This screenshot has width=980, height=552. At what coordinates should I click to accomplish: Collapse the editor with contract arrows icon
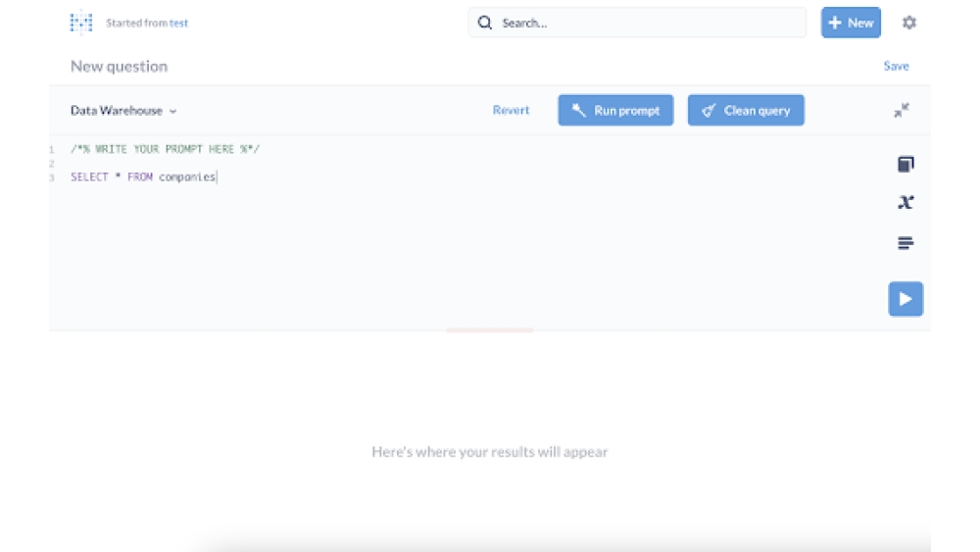(902, 111)
